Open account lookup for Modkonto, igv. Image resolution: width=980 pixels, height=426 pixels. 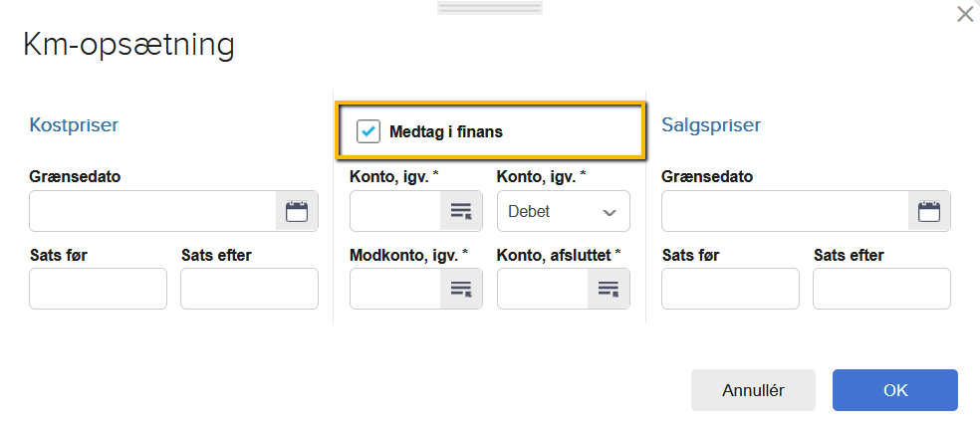coord(461,289)
